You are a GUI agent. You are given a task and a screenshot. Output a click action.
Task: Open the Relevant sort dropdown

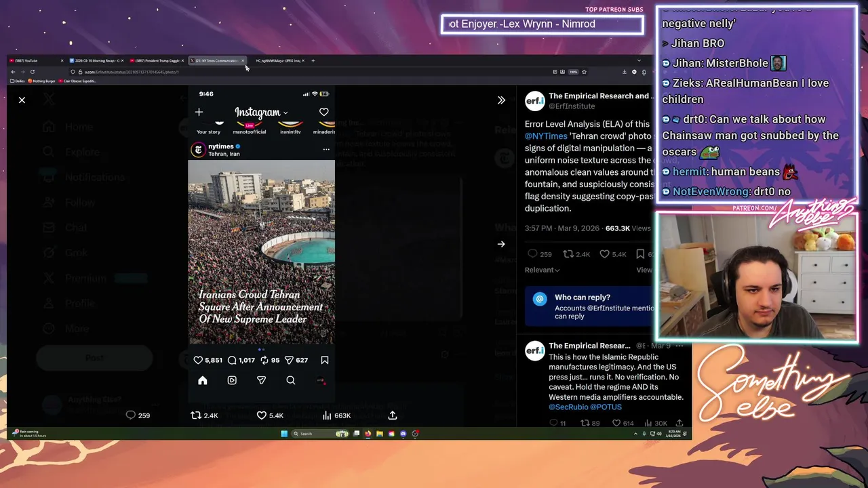click(x=542, y=270)
